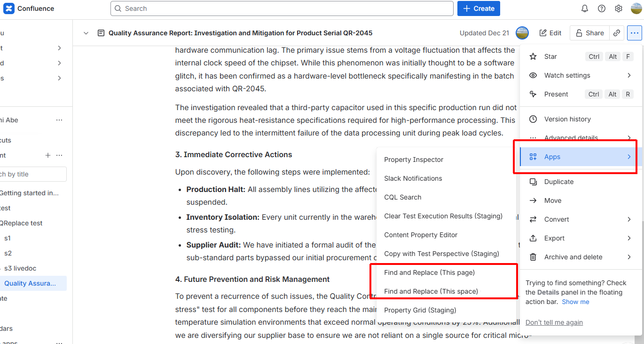Select Find and Replace (This space)

(431, 291)
